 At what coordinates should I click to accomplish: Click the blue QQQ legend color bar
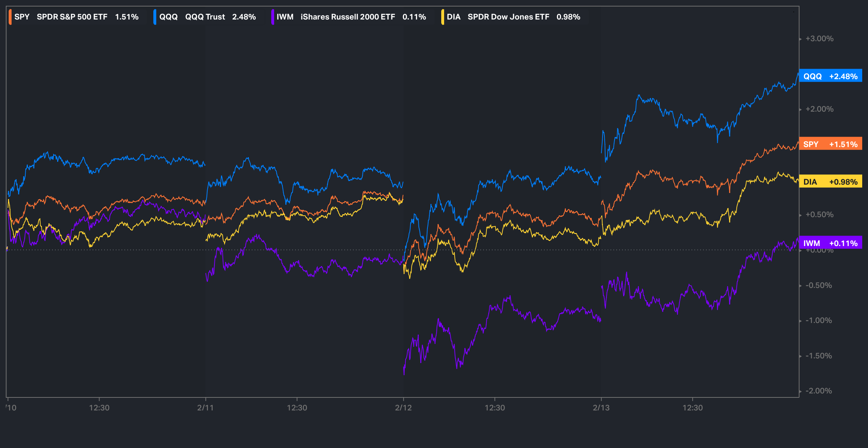coord(155,17)
